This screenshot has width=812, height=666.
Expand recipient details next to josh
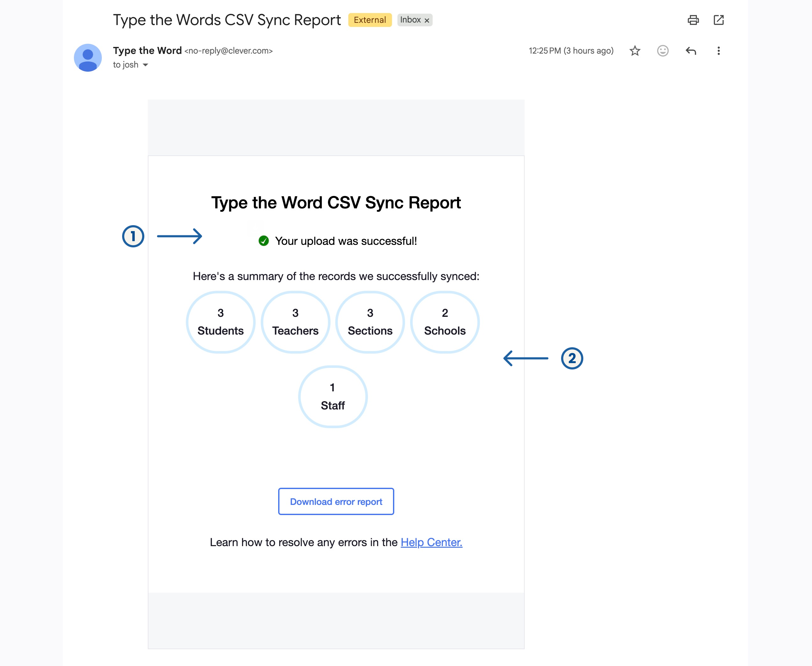click(x=146, y=65)
